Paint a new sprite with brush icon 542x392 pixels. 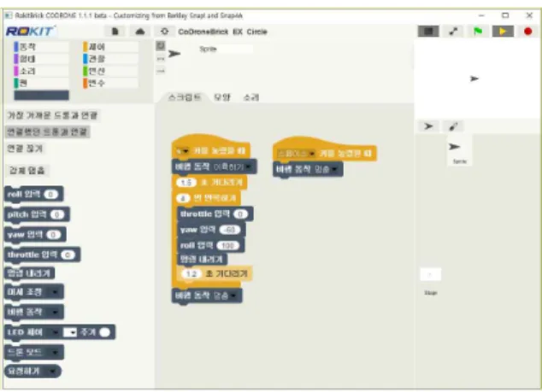(453, 126)
